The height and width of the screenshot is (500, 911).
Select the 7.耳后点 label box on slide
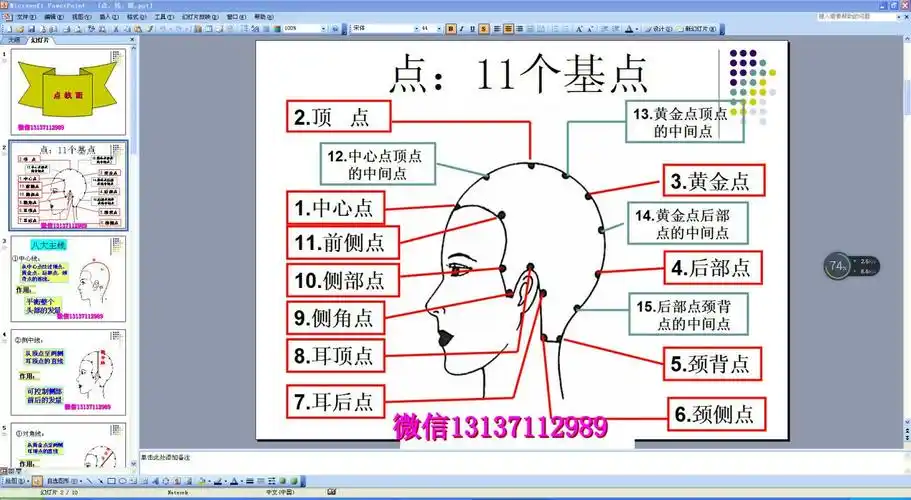coord(336,401)
